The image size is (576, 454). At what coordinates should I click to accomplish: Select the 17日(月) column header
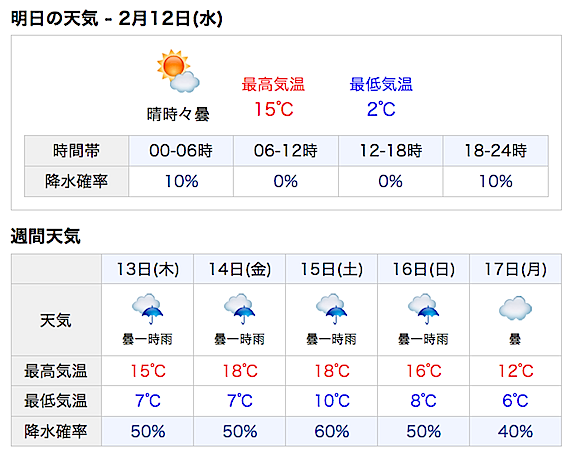coord(515,269)
